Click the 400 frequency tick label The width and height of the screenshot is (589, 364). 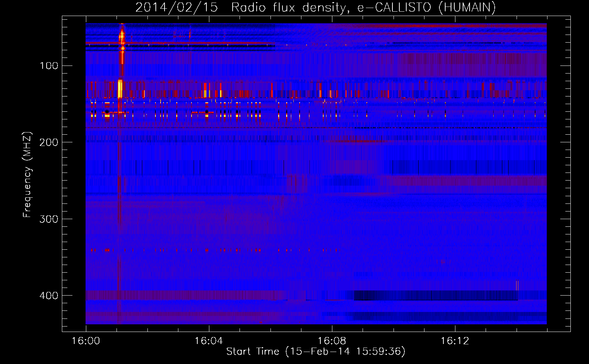click(x=49, y=295)
